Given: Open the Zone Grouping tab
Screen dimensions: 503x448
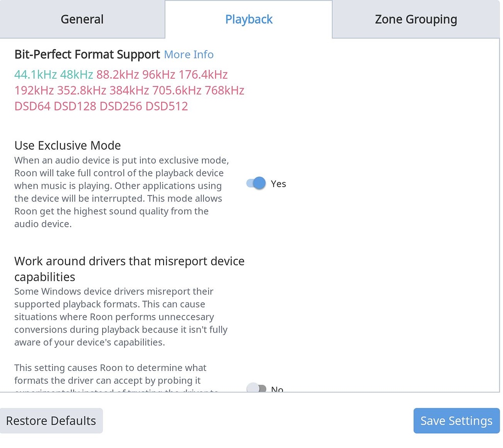Looking at the screenshot, I should click(416, 20).
